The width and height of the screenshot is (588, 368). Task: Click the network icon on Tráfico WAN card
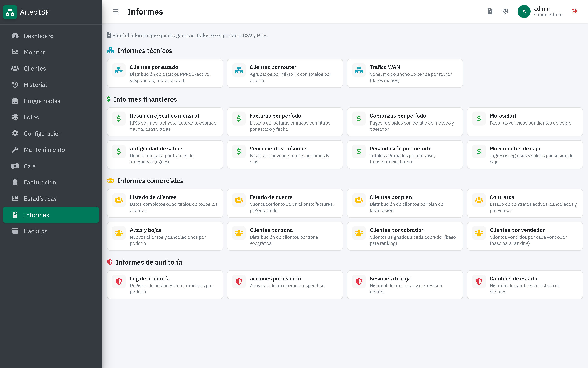pos(359,70)
